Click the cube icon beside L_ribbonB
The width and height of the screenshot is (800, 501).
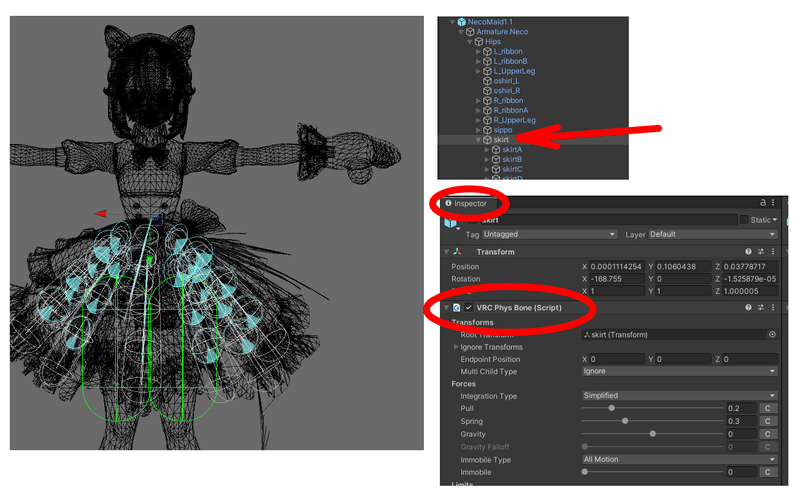click(x=487, y=61)
